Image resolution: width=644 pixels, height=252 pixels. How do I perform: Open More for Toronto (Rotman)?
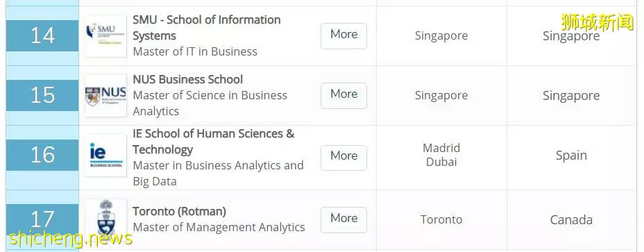[344, 219]
